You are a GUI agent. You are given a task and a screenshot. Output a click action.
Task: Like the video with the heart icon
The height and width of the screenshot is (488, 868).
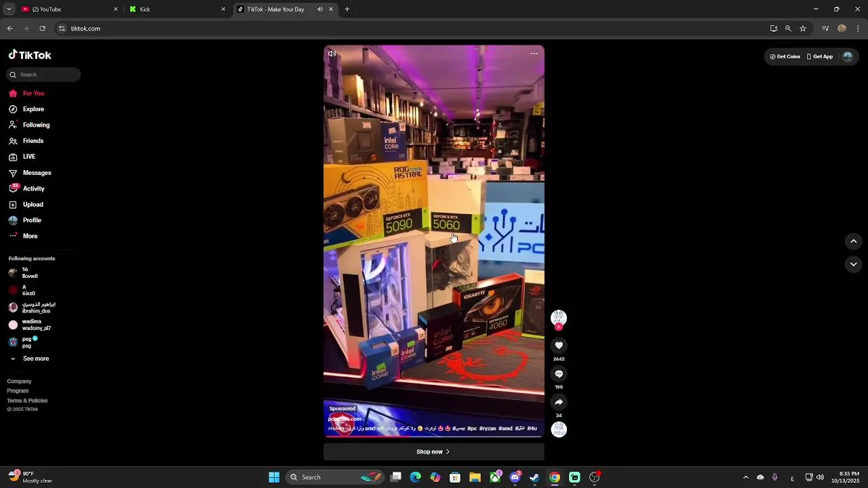pyautogui.click(x=559, y=346)
